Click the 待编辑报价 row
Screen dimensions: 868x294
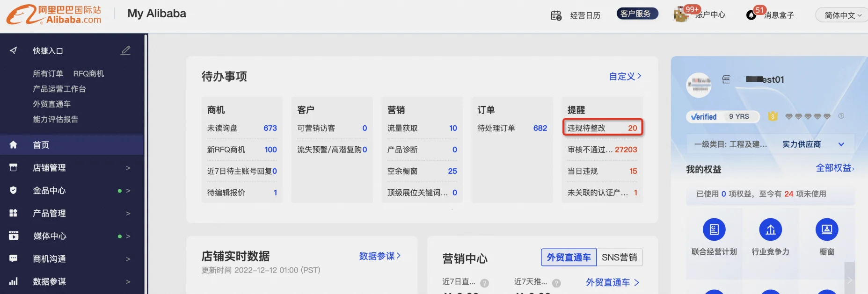[x=242, y=193]
